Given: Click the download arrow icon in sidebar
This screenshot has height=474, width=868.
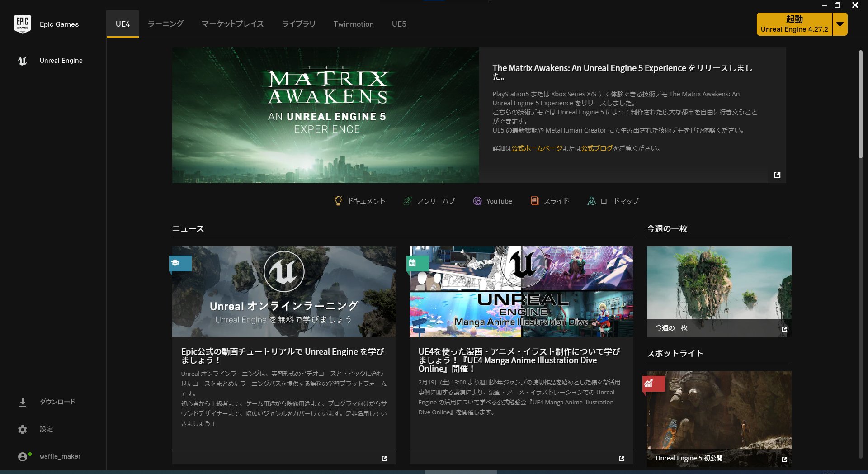Looking at the screenshot, I should [x=23, y=402].
